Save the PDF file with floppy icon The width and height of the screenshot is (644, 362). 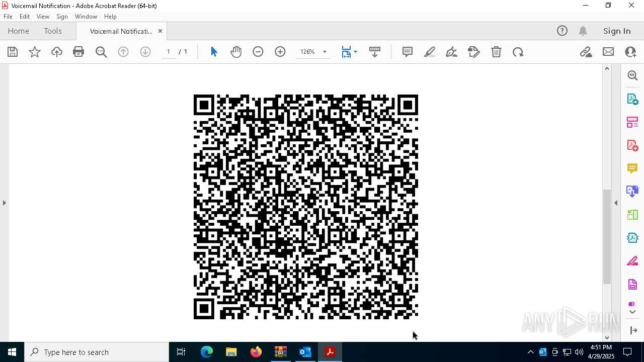tap(13, 52)
